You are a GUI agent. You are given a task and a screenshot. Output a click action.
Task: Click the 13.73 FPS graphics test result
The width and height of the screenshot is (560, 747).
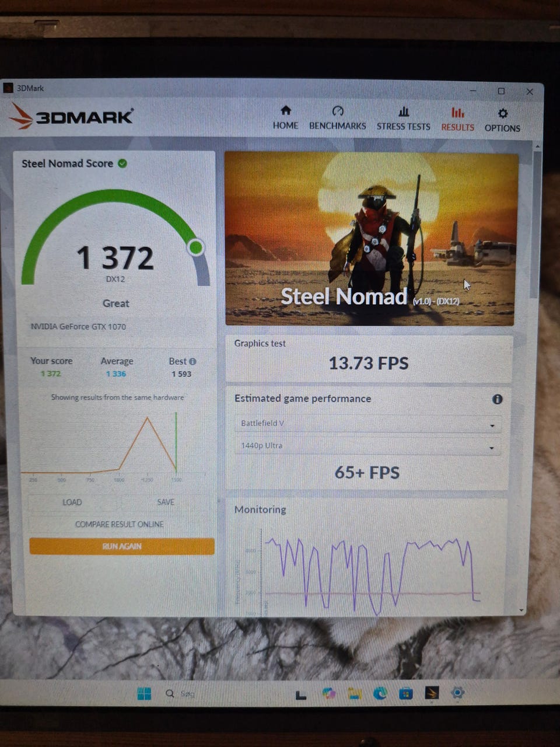pos(369,363)
